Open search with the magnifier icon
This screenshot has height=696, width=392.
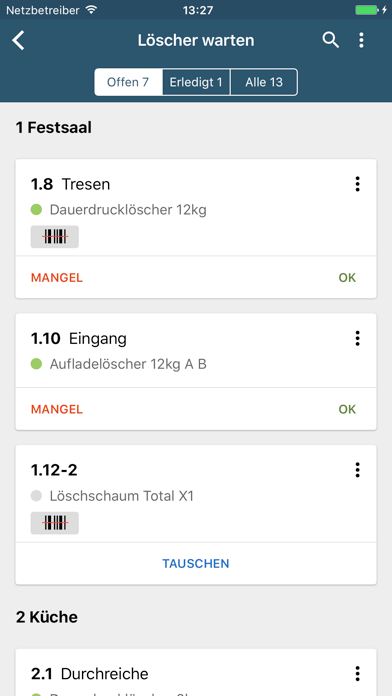(x=330, y=40)
